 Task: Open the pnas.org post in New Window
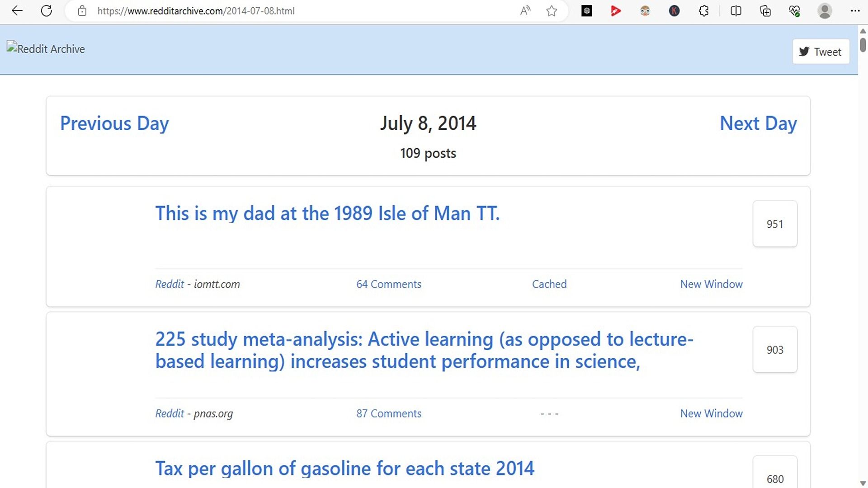(711, 413)
